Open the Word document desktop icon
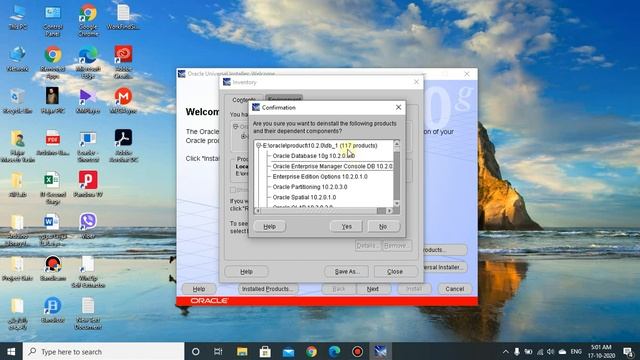Viewport: 640px width, 360px height. pyautogui.click(x=53, y=230)
